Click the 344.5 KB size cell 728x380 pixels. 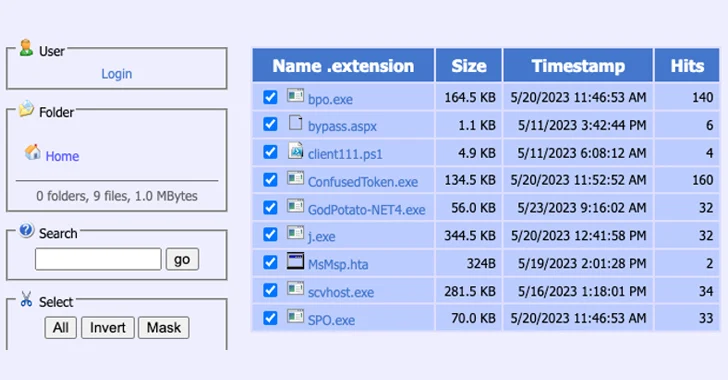click(470, 235)
